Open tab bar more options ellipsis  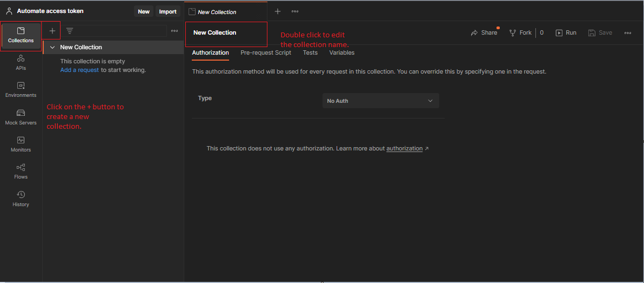[295, 11]
